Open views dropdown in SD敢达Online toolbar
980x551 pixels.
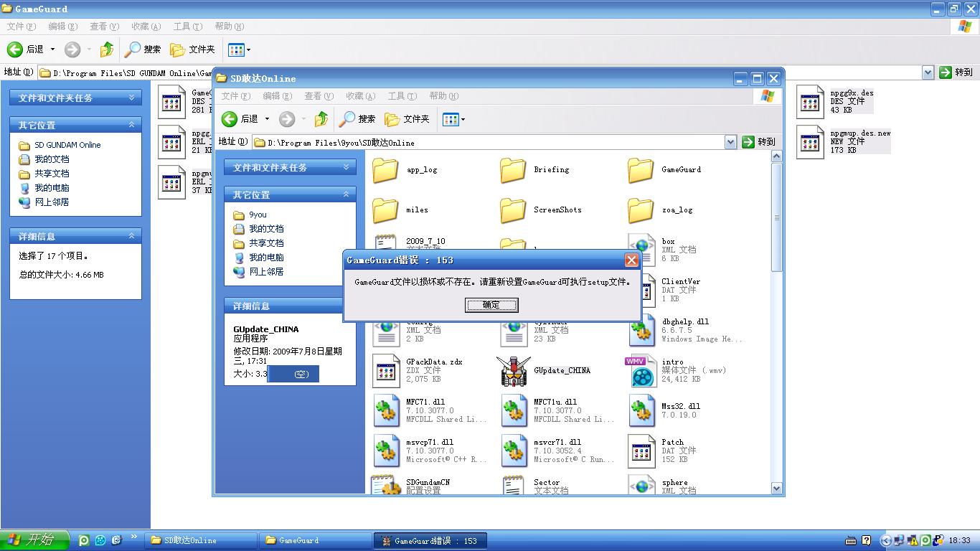pyautogui.click(x=463, y=119)
